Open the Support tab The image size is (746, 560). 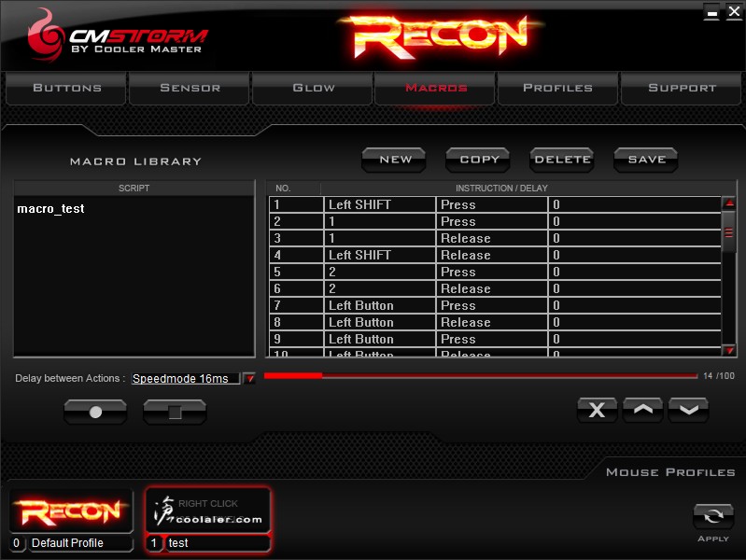click(682, 88)
